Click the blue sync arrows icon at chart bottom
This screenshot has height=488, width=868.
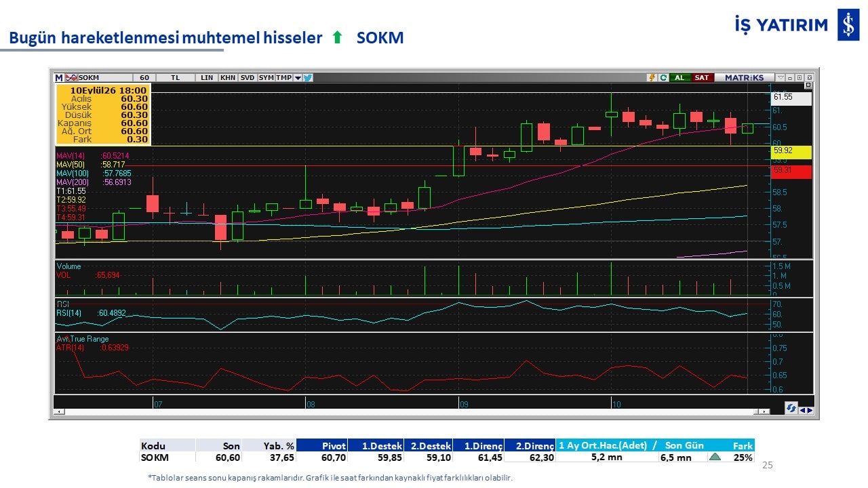point(791,409)
